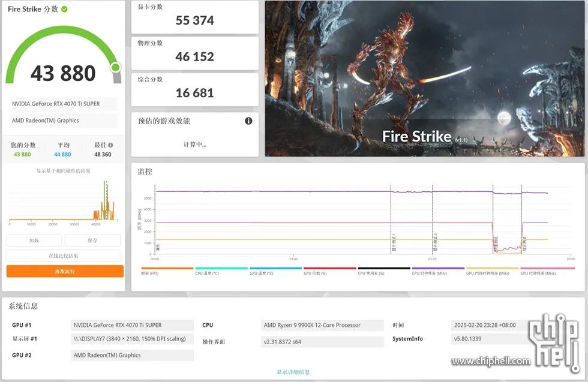Image resolution: width=588 pixels, height=382 pixels.
Task: Click the 最佳 score '48 360'
Action: tap(103, 155)
